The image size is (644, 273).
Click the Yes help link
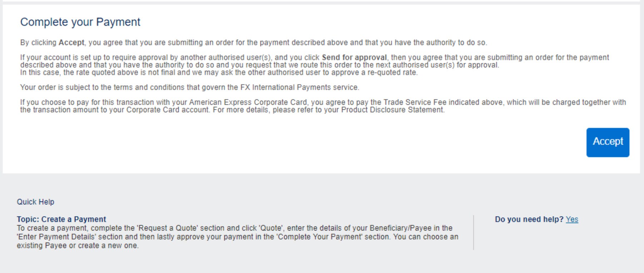click(572, 219)
